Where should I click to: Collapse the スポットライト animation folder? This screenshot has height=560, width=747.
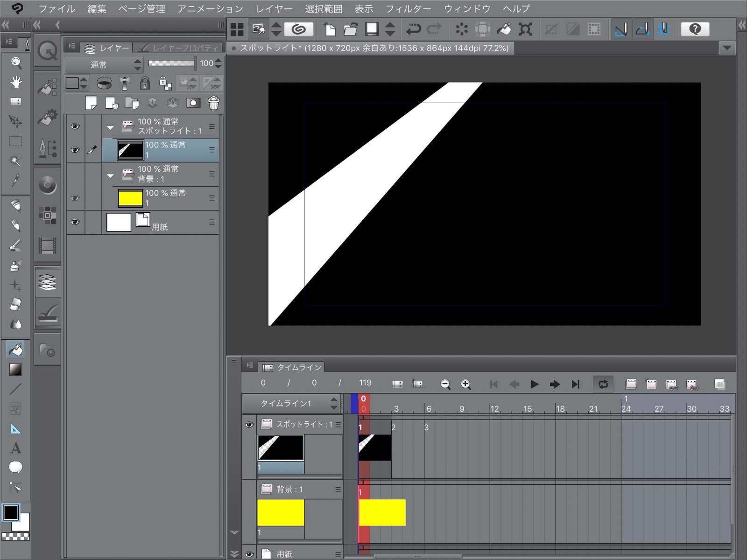pos(110,127)
